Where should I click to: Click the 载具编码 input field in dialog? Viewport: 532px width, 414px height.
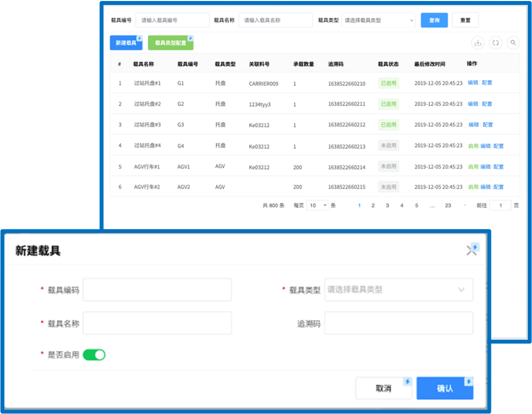click(x=157, y=290)
